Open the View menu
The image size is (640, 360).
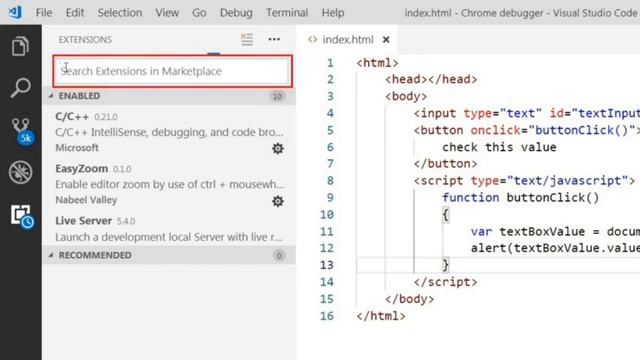pos(167,13)
